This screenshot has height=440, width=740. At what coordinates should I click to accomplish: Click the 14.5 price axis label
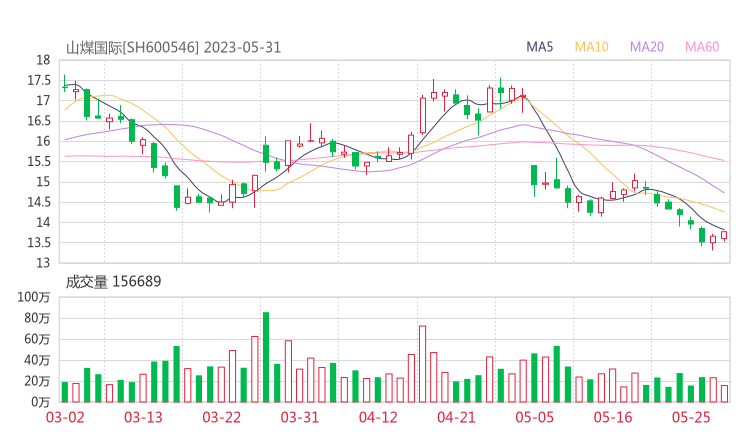click(39, 203)
